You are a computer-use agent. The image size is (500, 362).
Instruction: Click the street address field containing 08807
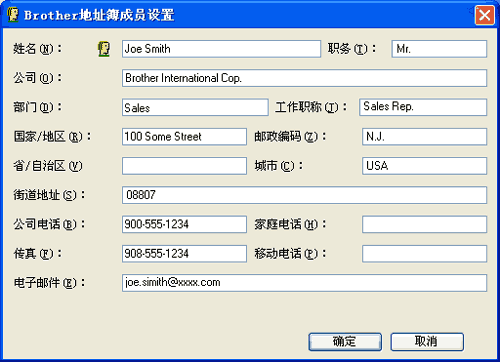304,195
